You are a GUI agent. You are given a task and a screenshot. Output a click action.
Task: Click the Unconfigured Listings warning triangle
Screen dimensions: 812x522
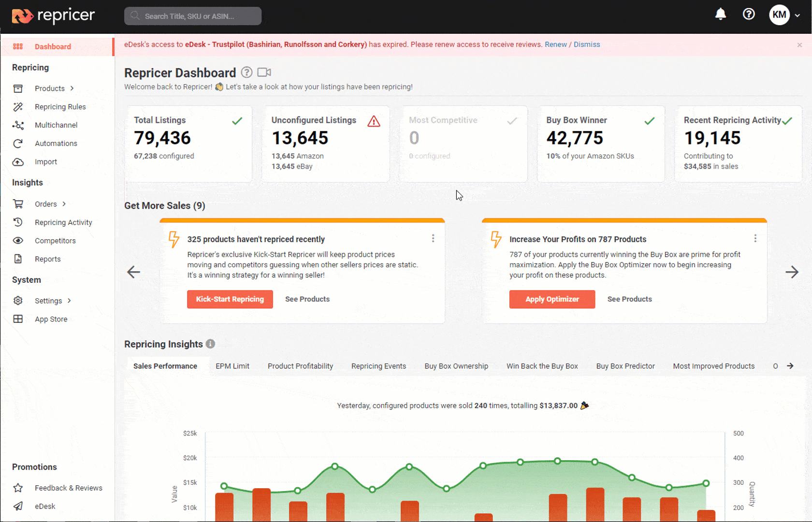(374, 121)
